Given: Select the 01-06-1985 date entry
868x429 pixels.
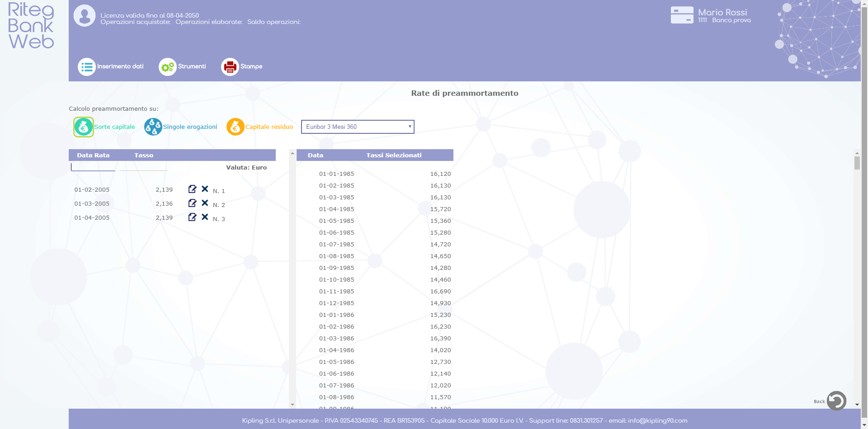Looking at the screenshot, I should click(337, 233).
